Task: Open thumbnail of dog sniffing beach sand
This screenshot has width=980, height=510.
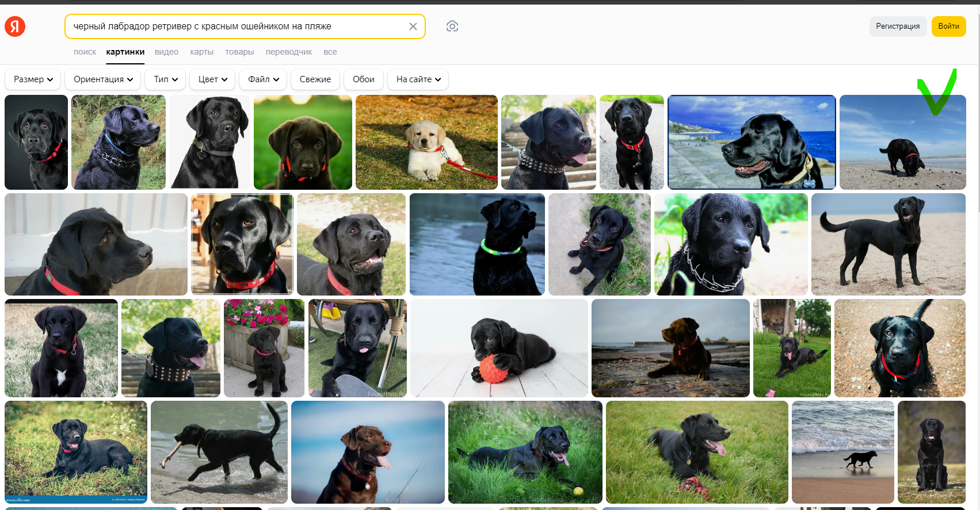Action: pyautogui.click(x=903, y=142)
